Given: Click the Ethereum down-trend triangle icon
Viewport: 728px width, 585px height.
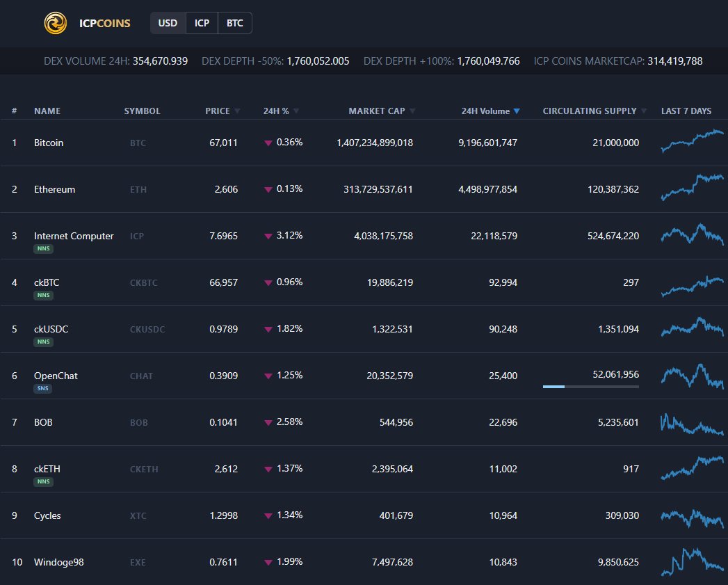Looking at the screenshot, I should [x=268, y=190].
